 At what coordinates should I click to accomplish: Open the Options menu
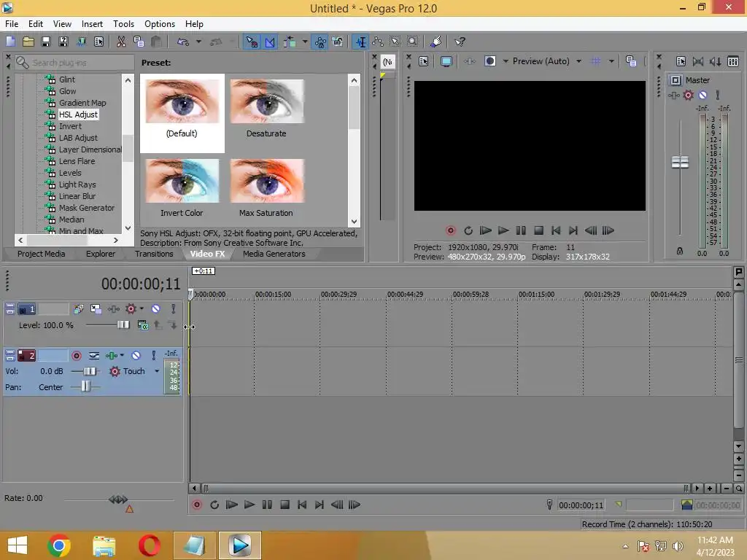160,24
